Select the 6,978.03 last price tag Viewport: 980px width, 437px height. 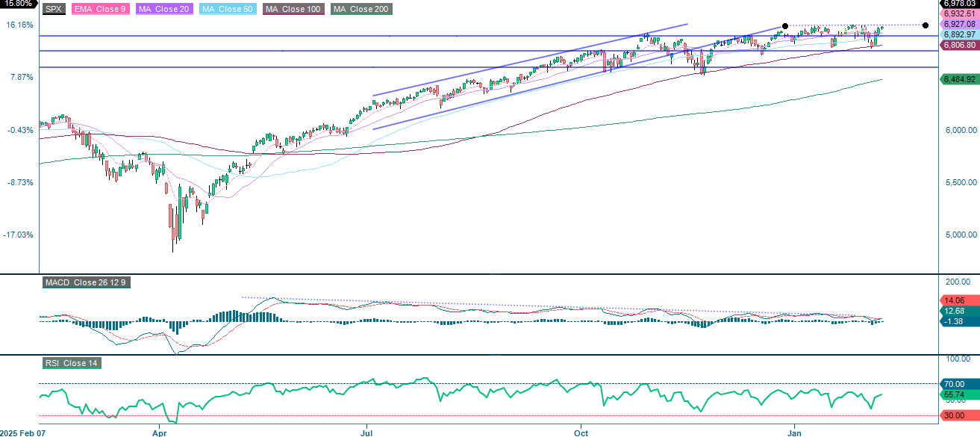click(959, 4)
